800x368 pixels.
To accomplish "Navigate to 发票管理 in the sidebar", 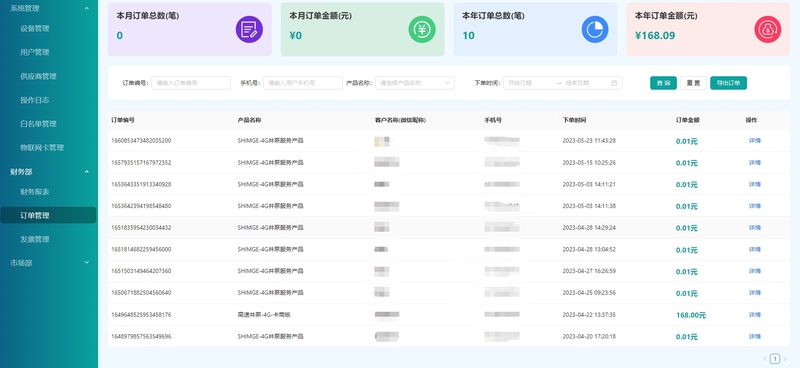I will coord(35,239).
